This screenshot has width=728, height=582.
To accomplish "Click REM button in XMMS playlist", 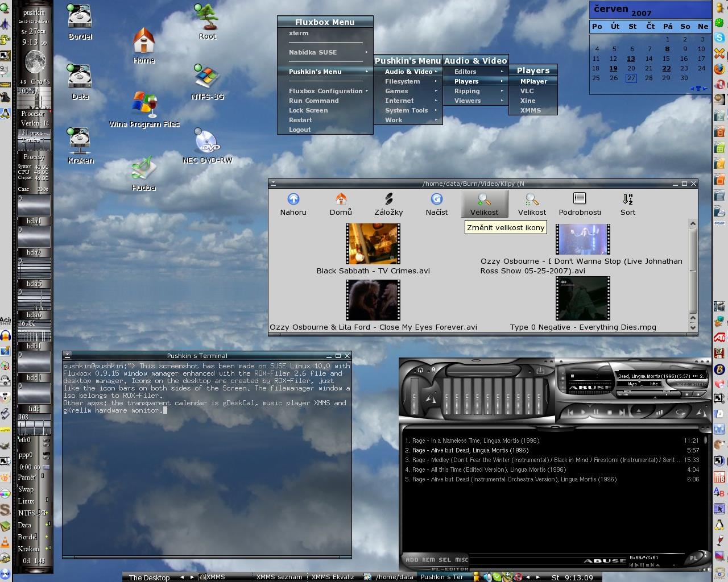I will 428,560.
